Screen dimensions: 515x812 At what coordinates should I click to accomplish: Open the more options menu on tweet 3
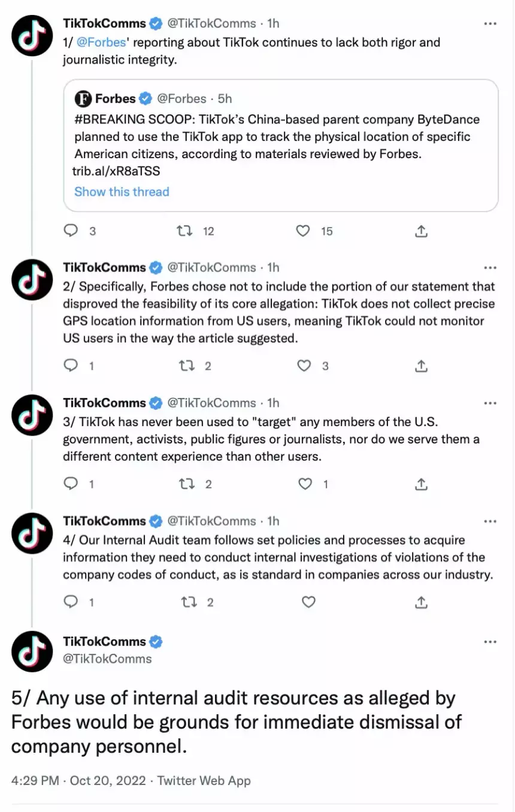click(490, 402)
